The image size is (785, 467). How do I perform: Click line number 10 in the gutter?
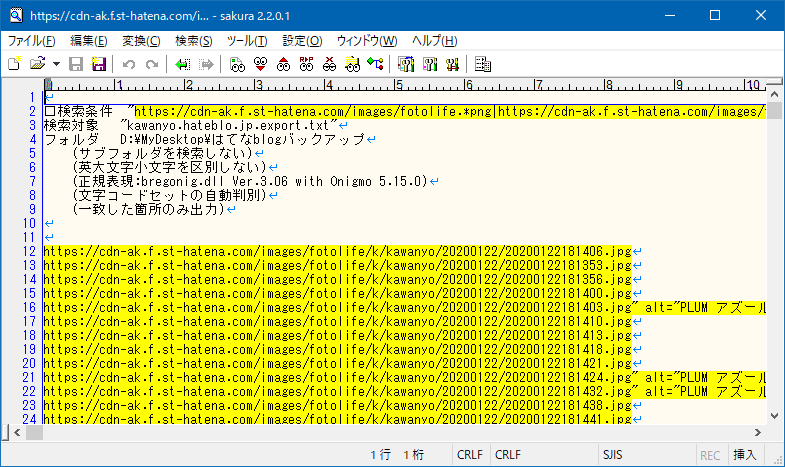point(29,224)
